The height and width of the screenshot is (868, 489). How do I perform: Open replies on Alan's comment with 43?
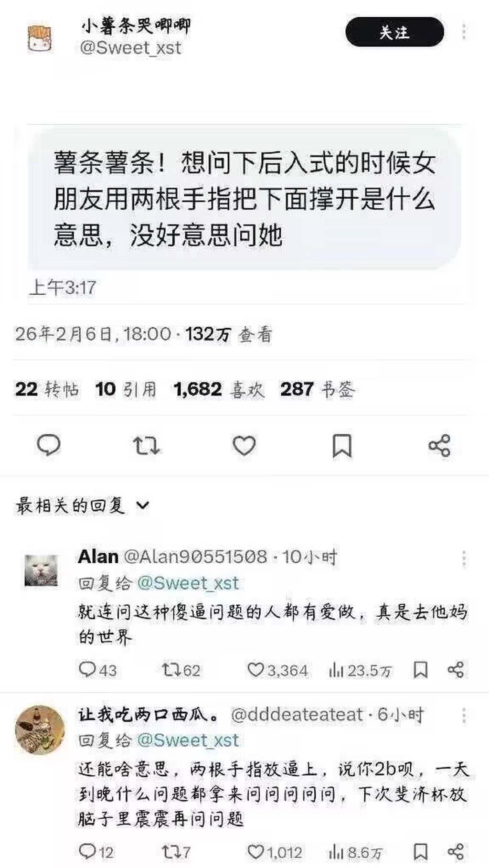tap(97, 670)
